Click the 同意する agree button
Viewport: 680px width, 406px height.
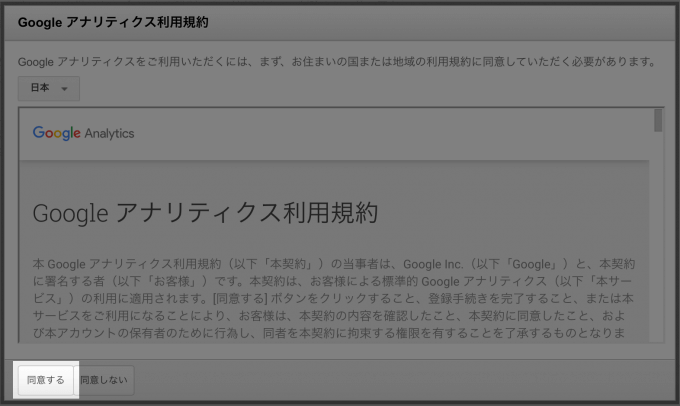[46, 380]
